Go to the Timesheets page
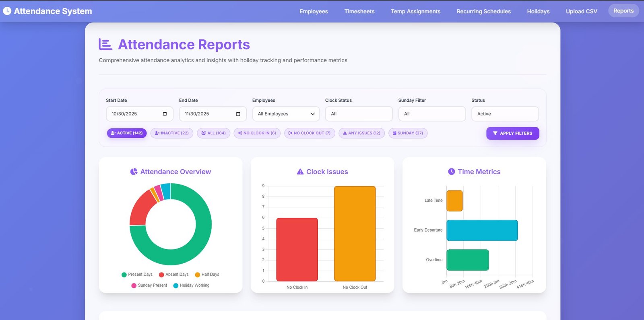The image size is (644, 320). pos(359,11)
